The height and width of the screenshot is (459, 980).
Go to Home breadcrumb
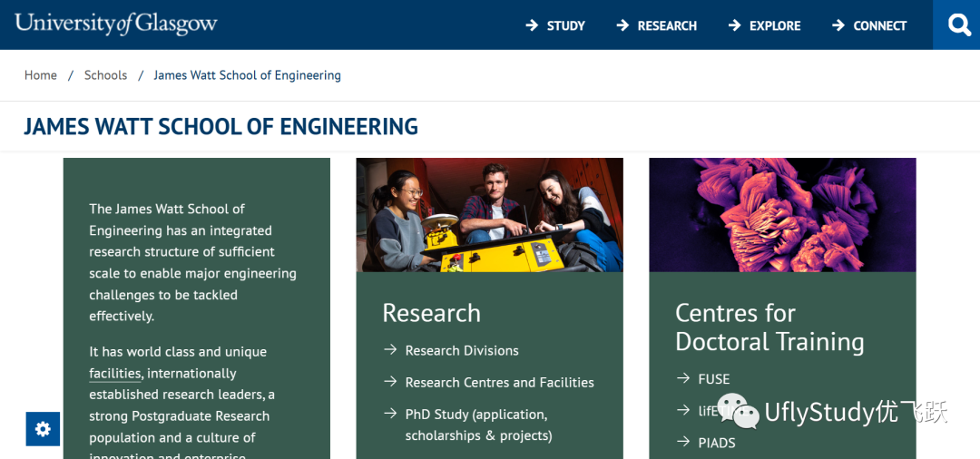point(41,75)
